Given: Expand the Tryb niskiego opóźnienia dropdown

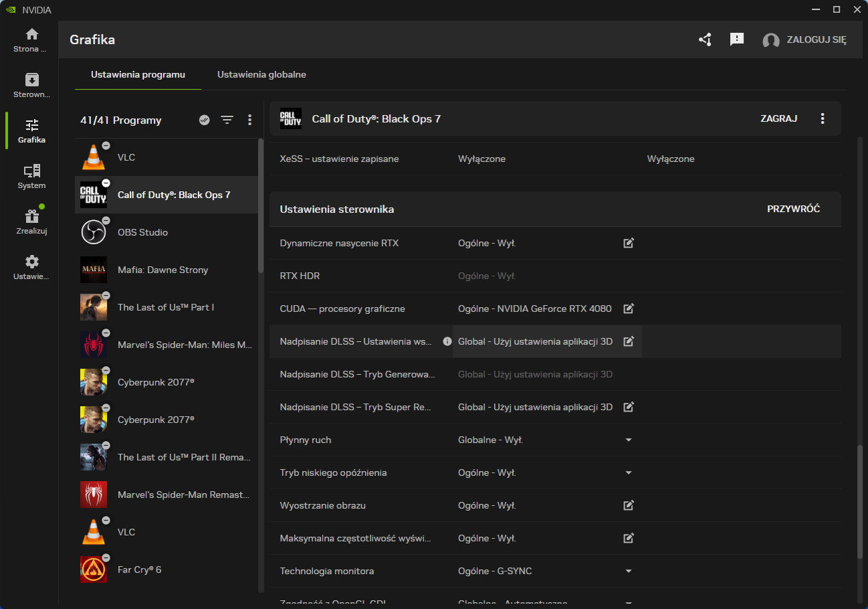Looking at the screenshot, I should pyautogui.click(x=628, y=472).
